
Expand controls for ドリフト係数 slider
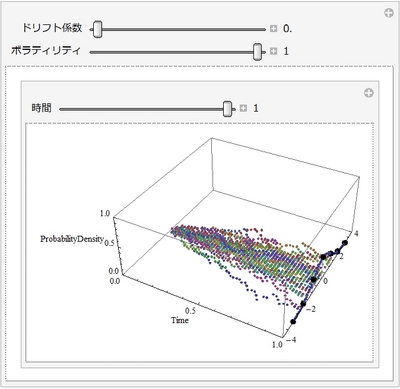click(273, 29)
